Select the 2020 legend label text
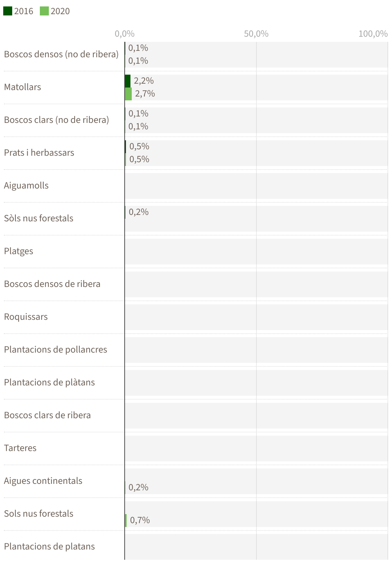Screen dimensions: 392x563 click(x=60, y=11)
